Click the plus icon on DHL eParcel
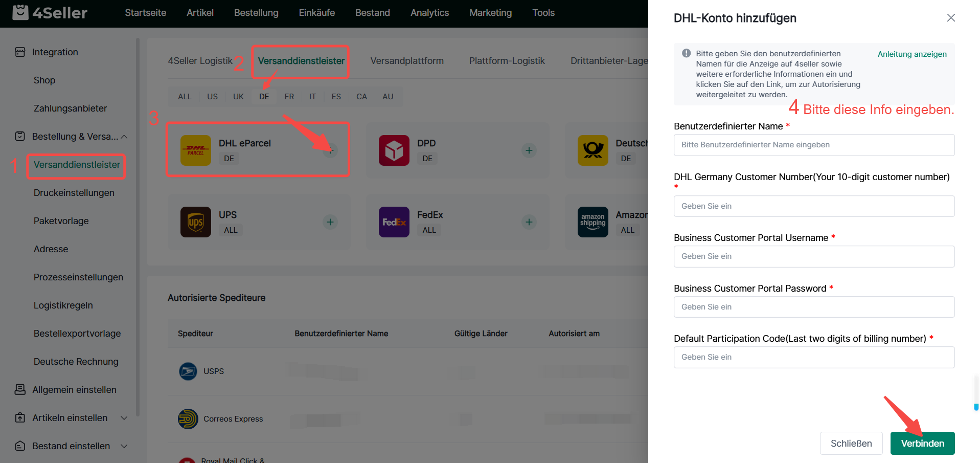 pos(330,150)
